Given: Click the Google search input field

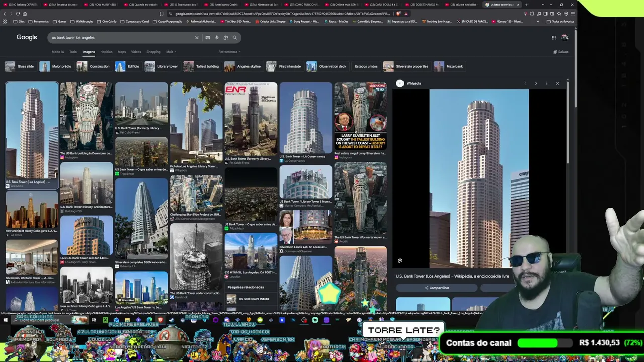Looking at the screenshot, I should click(x=121, y=38).
